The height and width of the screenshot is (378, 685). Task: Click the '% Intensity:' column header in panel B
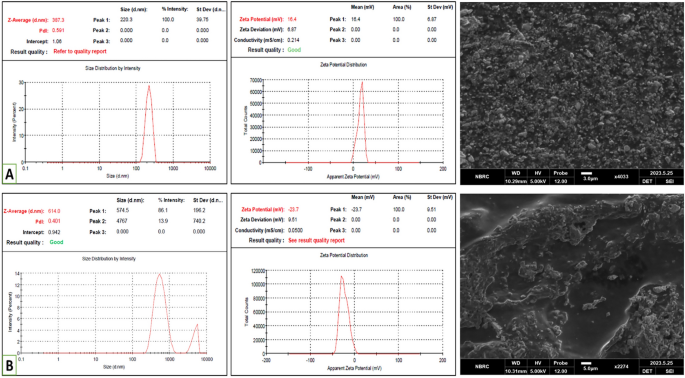pyautogui.click(x=170, y=201)
